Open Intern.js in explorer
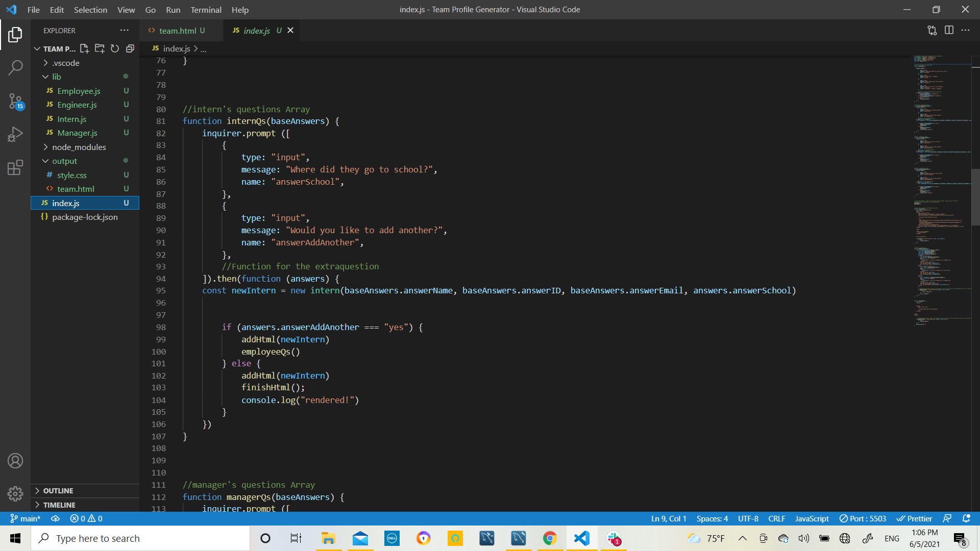 pyautogui.click(x=85, y=119)
